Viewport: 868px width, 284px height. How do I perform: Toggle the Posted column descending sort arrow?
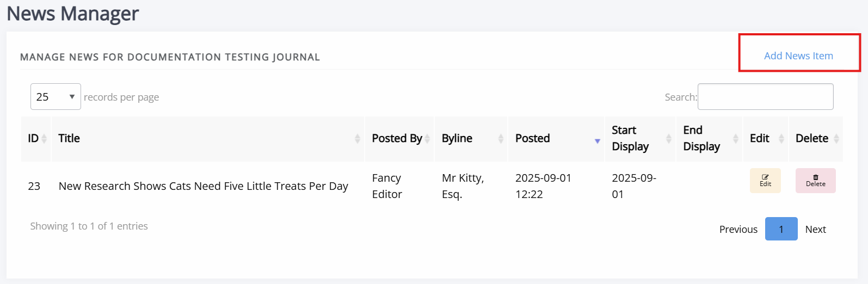597,141
